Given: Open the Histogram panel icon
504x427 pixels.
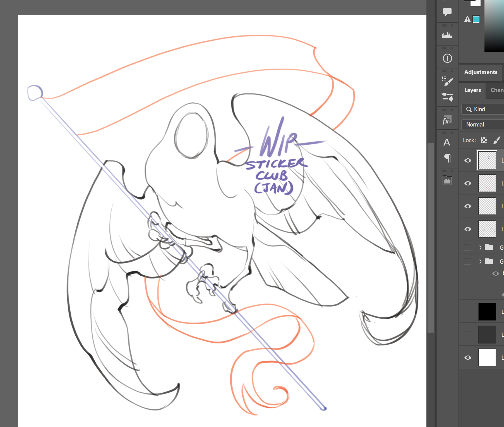Looking at the screenshot, I should click(447, 35).
